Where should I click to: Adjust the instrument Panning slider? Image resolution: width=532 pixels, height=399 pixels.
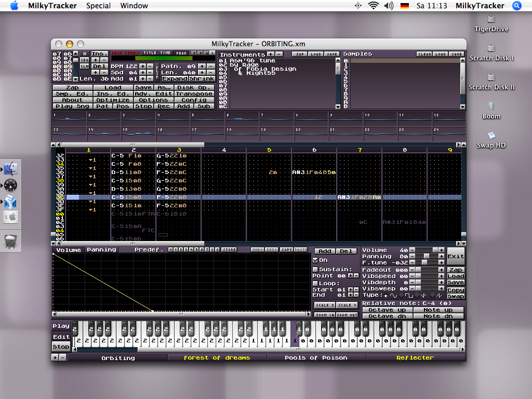427,256
